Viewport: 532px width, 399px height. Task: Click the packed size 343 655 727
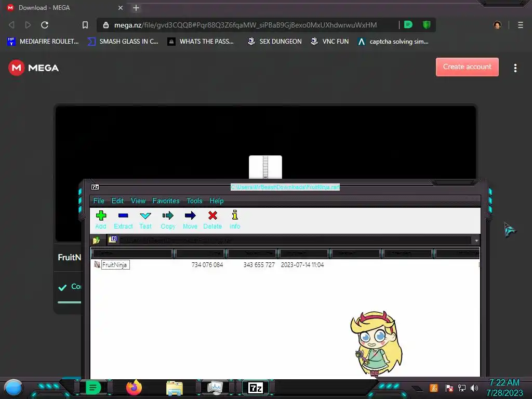click(259, 264)
